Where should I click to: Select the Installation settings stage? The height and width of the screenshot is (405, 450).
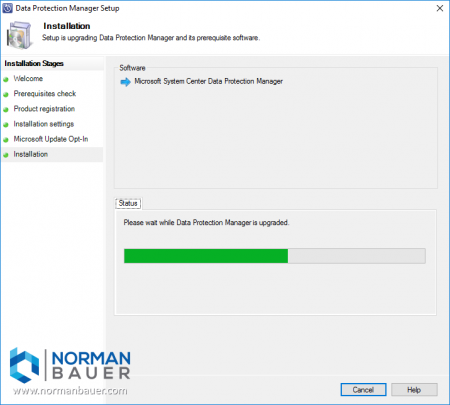(44, 124)
